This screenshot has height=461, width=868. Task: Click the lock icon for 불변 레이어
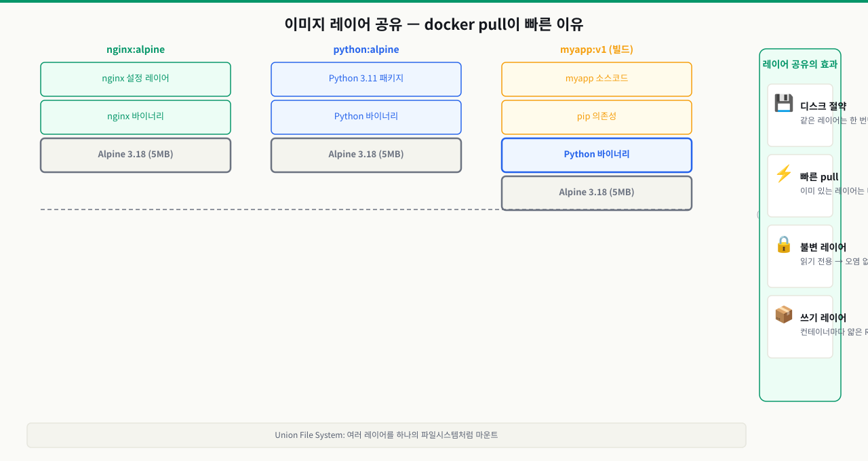tap(784, 245)
